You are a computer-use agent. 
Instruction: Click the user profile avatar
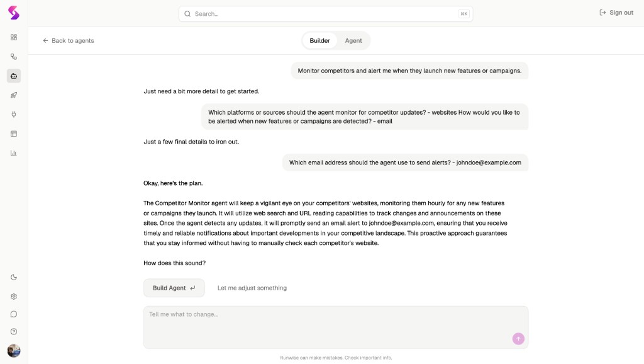(x=14, y=351)
